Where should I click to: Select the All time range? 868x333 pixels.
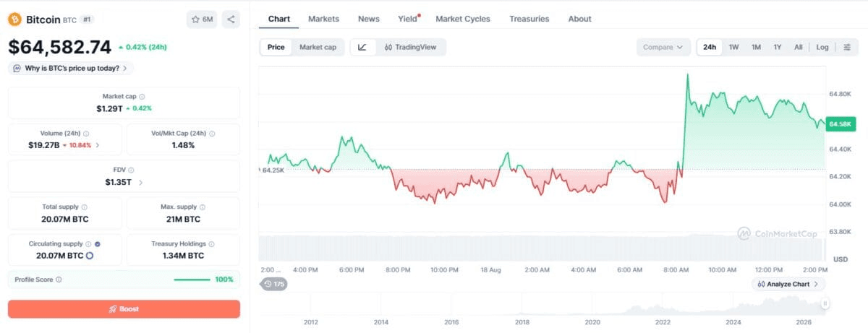[798, 47]
